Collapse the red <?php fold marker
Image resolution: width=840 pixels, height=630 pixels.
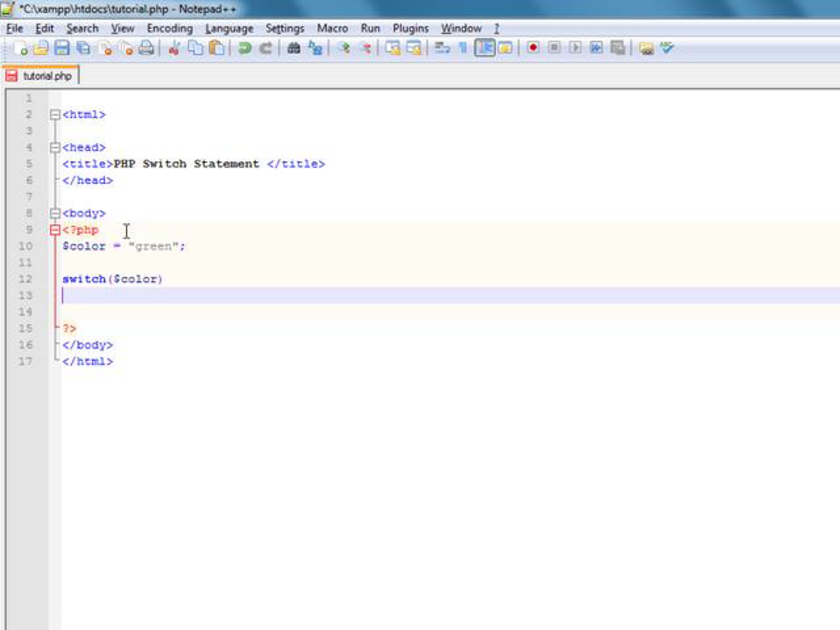pos(55,230)
